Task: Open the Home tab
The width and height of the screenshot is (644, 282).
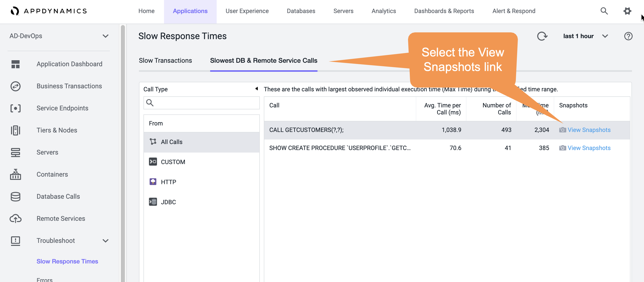Action: (x=146, y=11)
